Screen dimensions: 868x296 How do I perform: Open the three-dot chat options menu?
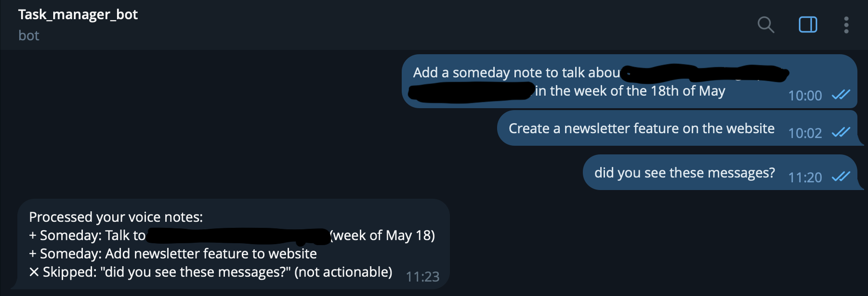(845, 25)
